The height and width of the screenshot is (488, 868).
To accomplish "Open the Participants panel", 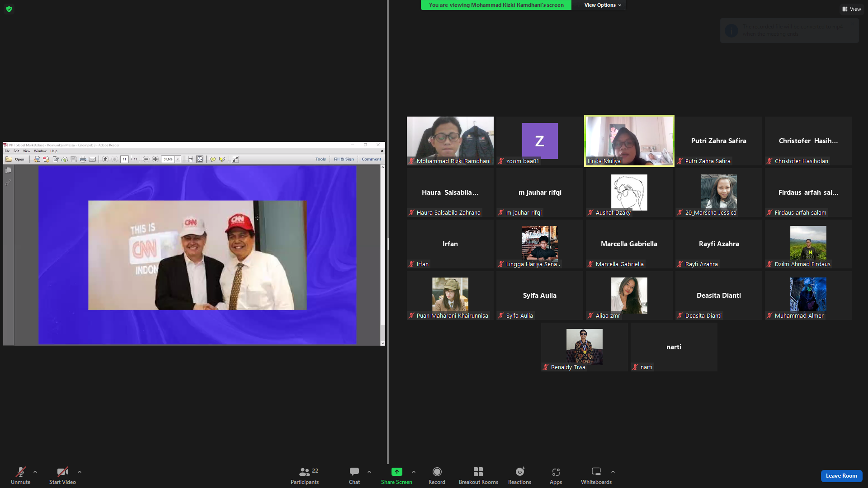I will (305, 476).
